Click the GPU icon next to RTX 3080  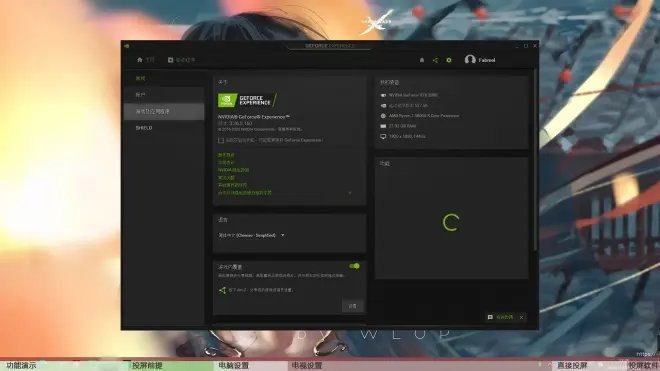point(383,95)
